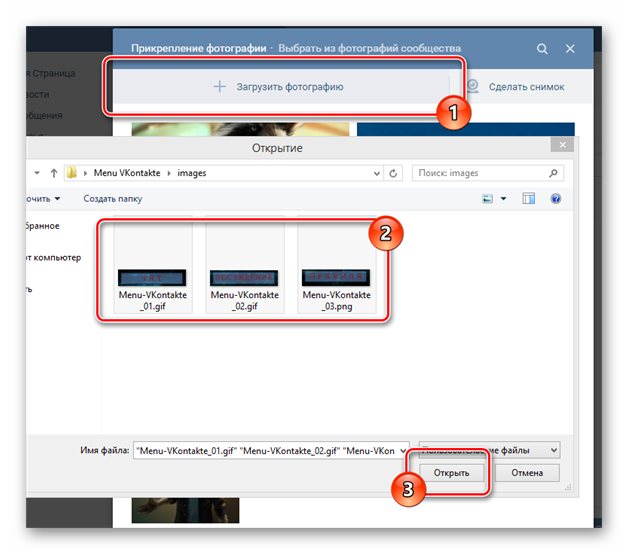Select Избранное in the navigation pane
The height and width of the screenshot is (554, 628).
pos(42,226)
